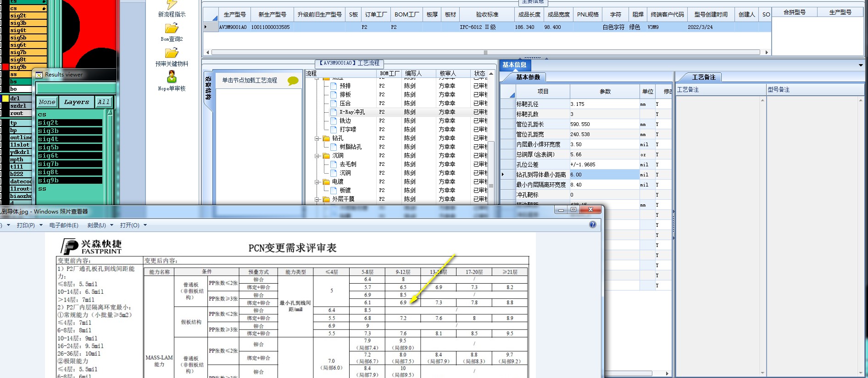Click the Results viewer list scroll arrow

[110, 112]
